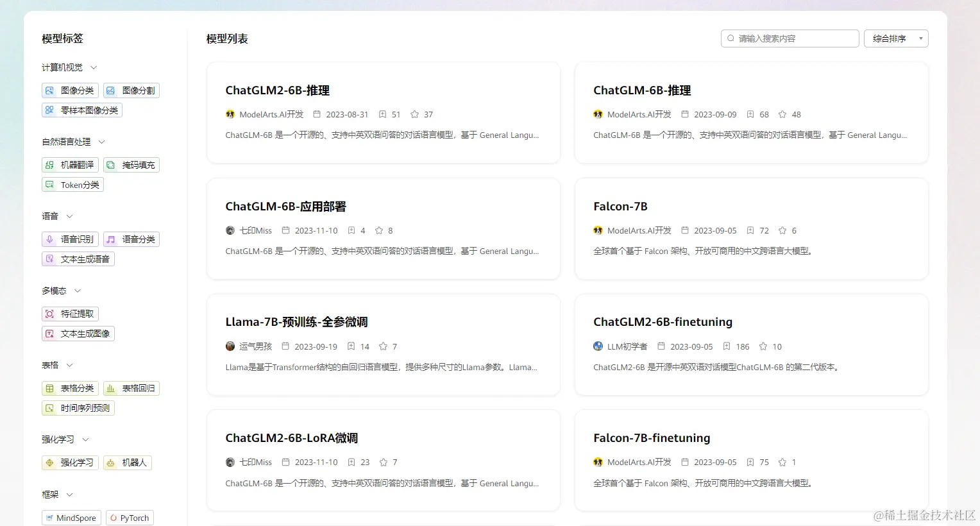
Task: Click the PyTorch logo icon
Action: pyautogui.click(x=114, y=518)
